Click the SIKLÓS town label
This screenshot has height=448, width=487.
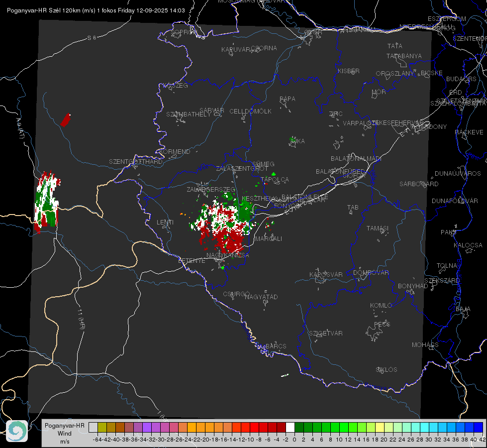tap(387, 370)
